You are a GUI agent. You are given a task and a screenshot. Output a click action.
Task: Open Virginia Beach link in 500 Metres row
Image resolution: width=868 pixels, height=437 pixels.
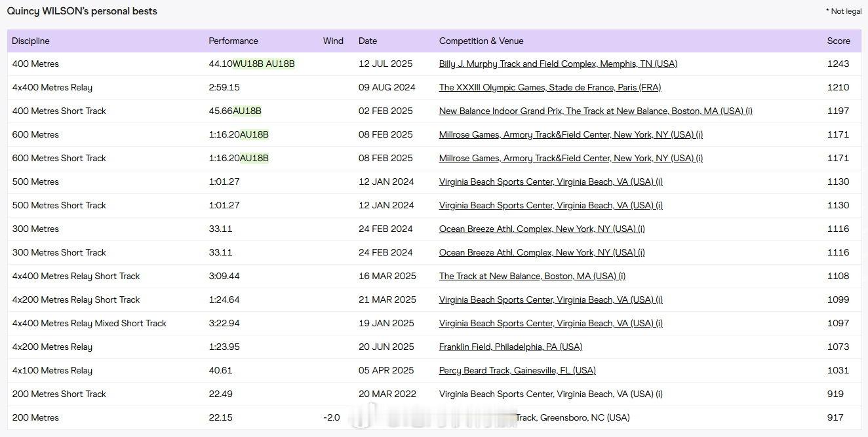tap(551, 182)
